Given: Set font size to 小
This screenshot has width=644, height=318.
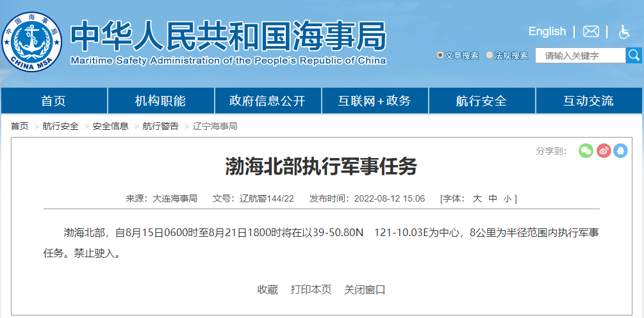Looking at the screenshot, I should point(508,199).
